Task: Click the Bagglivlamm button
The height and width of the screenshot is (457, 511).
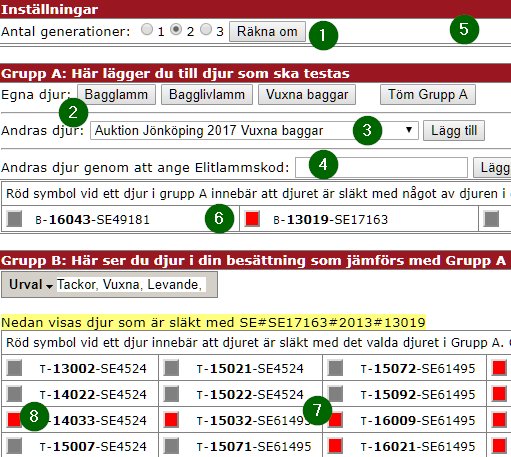Action: click(x=207, y=95)
